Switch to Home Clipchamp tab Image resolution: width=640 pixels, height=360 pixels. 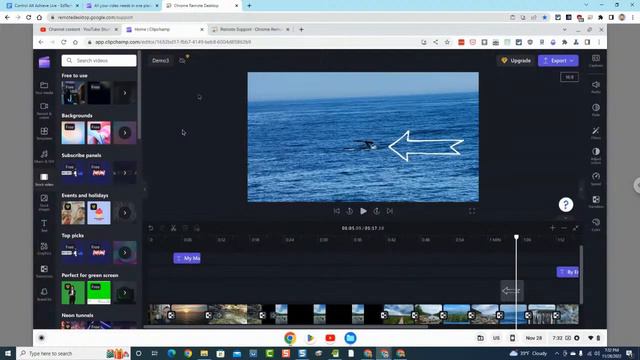coord(165,29)
